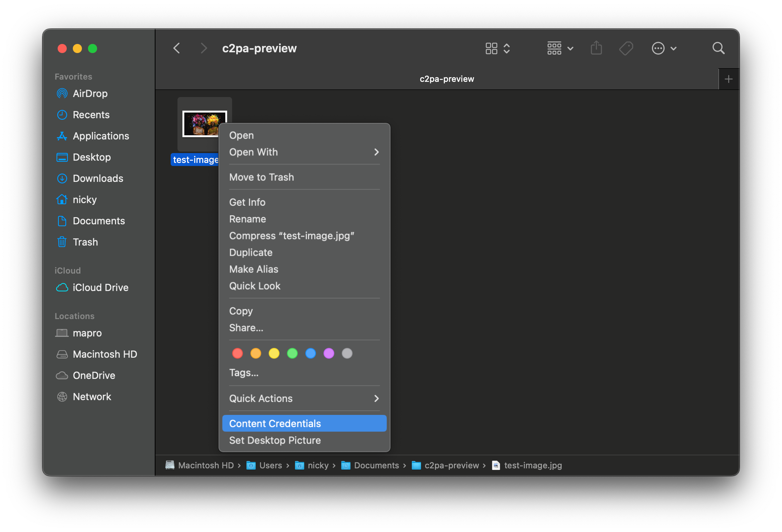Select Get Info in context menu
The height and width of the screenshot is (532, 782).
tap(247, 202)
